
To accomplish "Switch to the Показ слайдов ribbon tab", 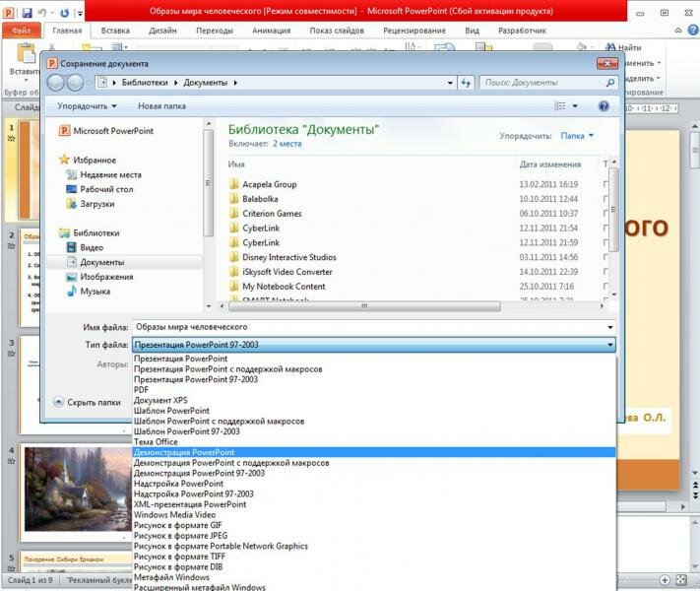I will pyautogui.click(x=337, y=31).
